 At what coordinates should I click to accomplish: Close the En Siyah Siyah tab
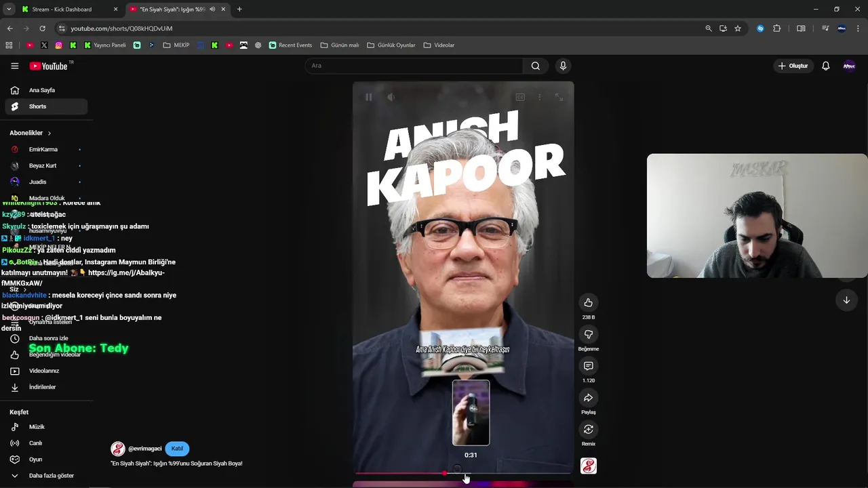224,9
